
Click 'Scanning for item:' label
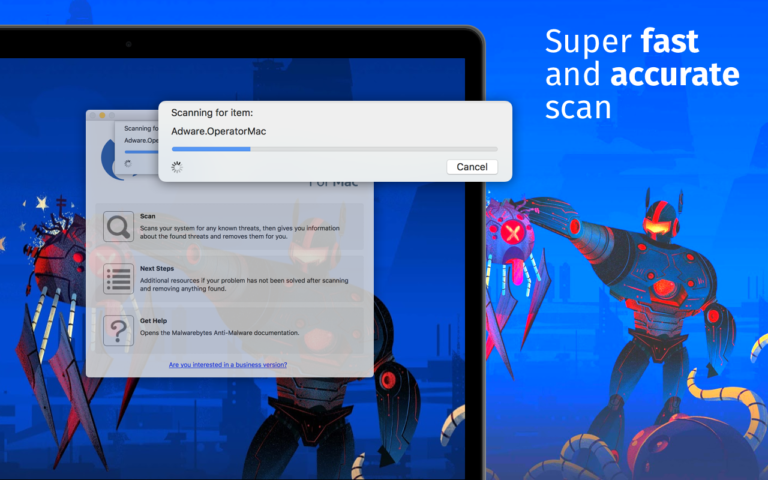tap(212, 113)
